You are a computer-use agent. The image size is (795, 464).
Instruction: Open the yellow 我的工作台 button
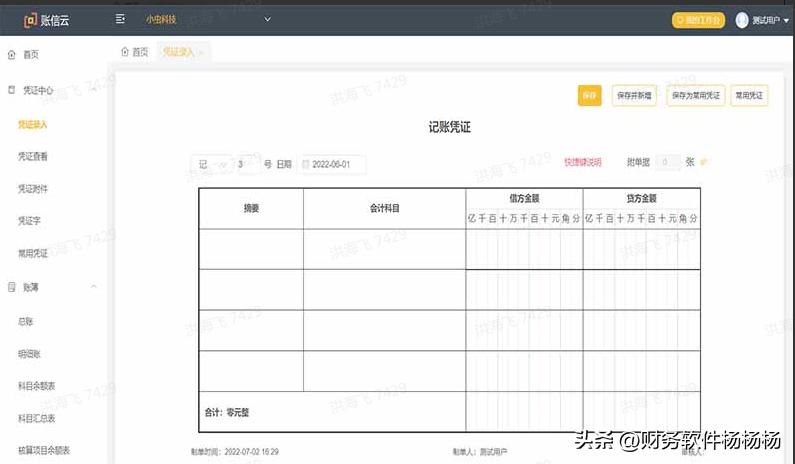698,20
